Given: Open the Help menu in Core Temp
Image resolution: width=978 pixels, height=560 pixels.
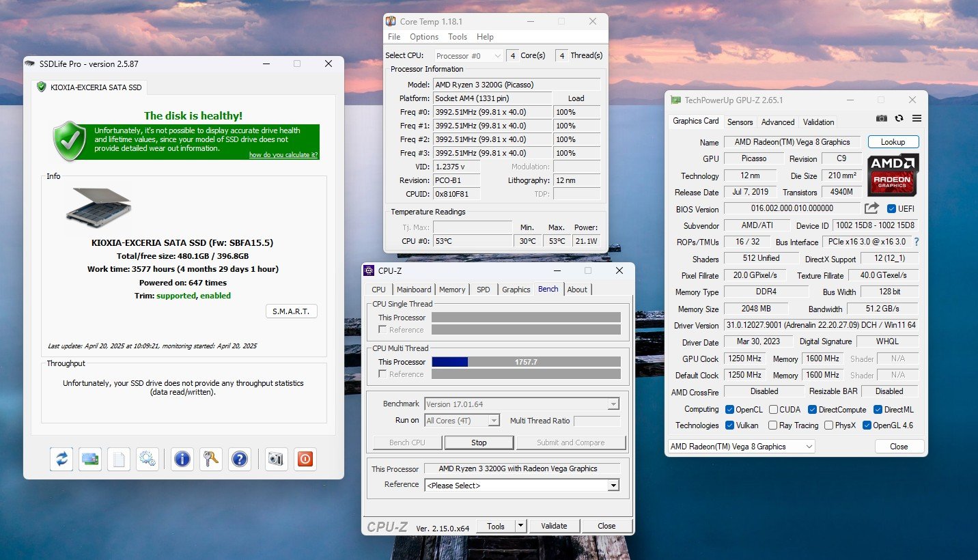Looking at the screenshot, I should pos(485,37).
